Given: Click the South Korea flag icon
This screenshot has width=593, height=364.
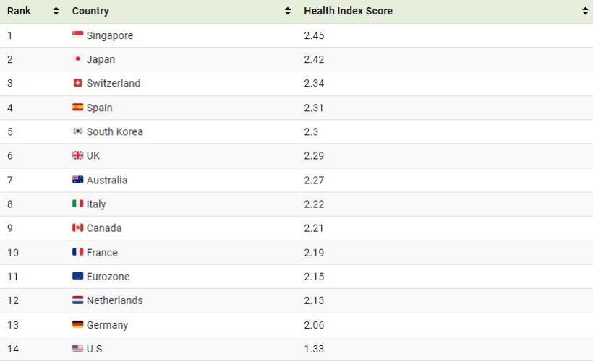Looking at the screenshot, I should 77,131.
